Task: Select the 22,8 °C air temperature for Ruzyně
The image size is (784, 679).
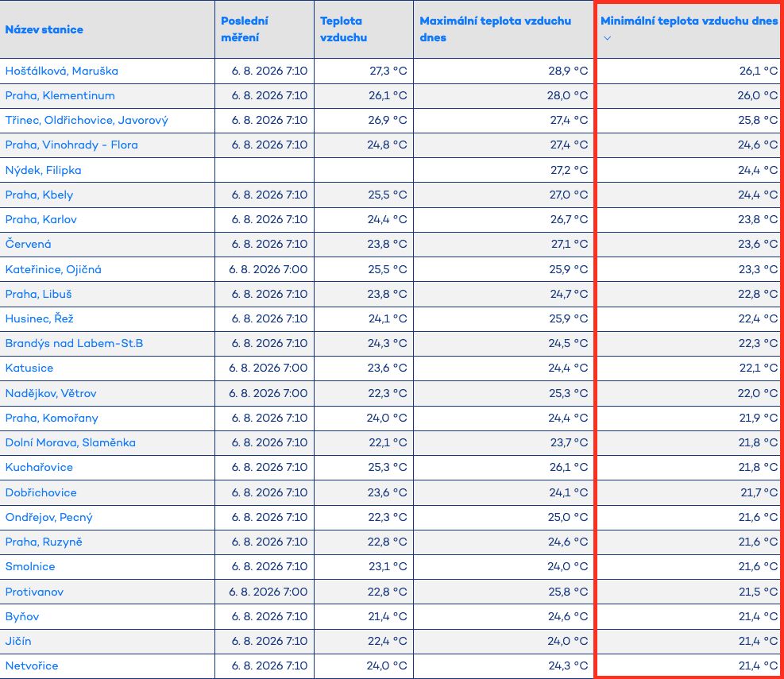Action: pos(388,542)
